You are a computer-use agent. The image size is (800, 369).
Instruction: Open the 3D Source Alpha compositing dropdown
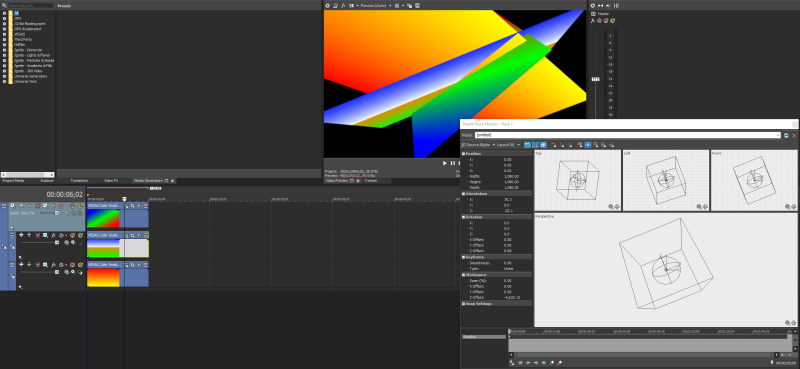478,144
